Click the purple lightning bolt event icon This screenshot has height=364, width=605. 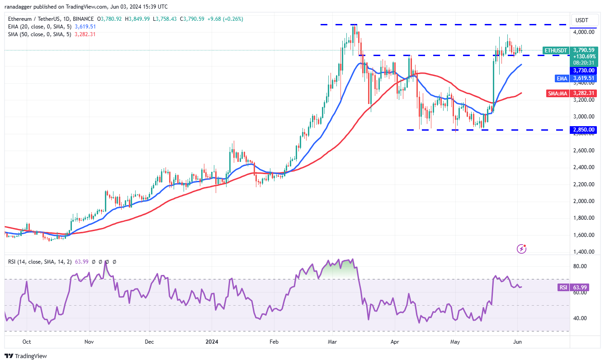522,248
